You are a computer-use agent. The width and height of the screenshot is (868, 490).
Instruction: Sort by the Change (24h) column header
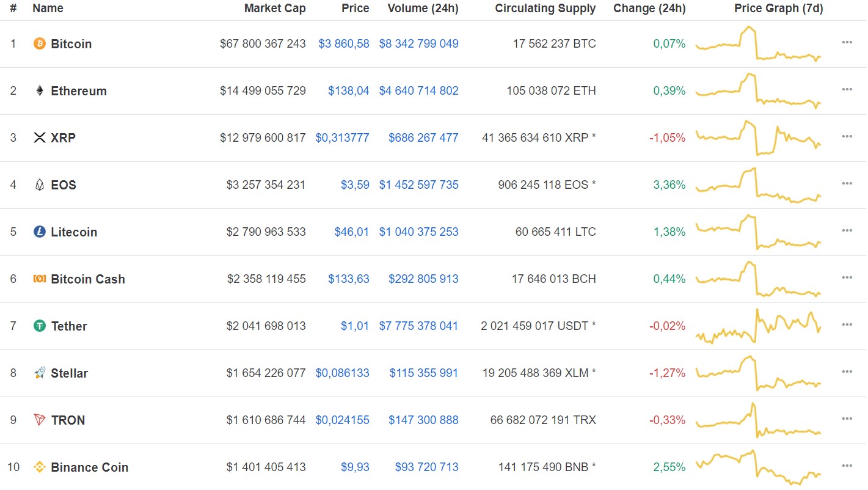649,9
